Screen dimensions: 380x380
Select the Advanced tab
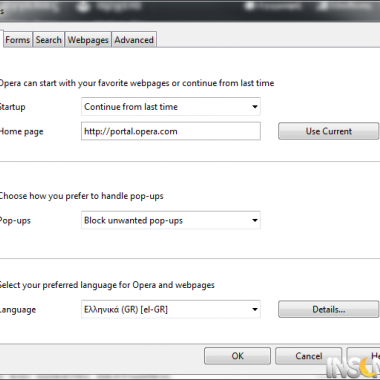tap(134, 40)
